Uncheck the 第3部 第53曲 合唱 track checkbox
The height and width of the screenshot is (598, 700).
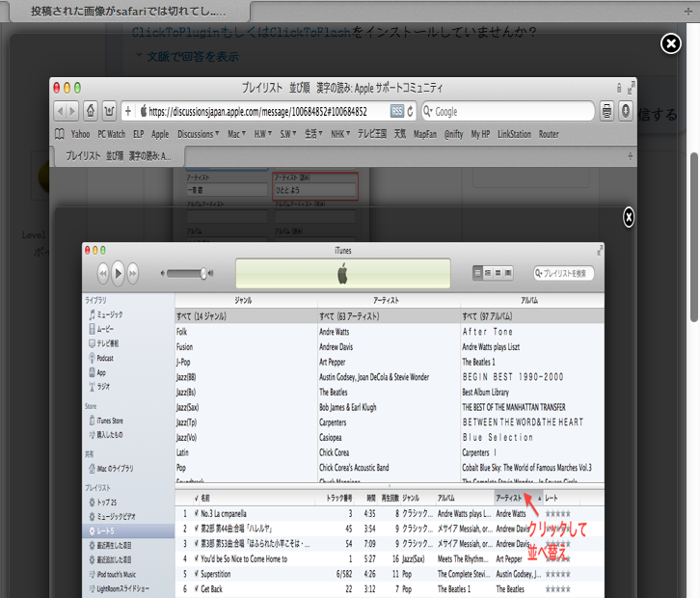click(x=197, y=544)
